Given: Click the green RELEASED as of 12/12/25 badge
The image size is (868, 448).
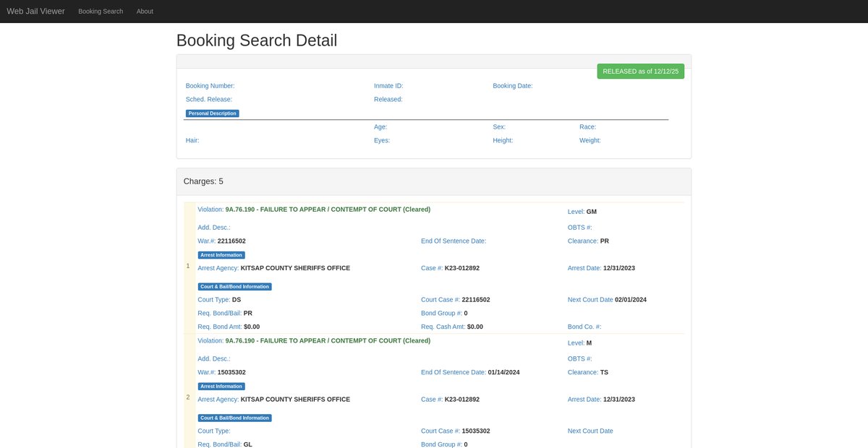Looking at the screenshot, I should pyautogui.click(x=640, y=71).
